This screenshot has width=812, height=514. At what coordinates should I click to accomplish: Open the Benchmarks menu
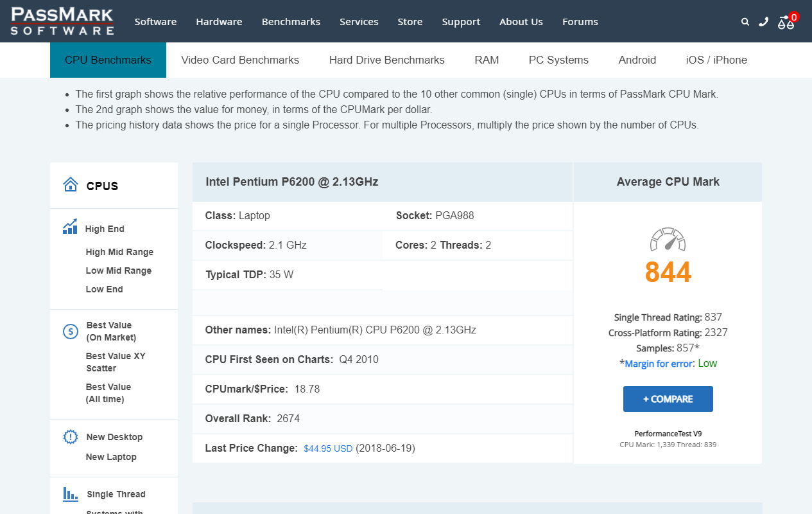[x=291, y=22]
